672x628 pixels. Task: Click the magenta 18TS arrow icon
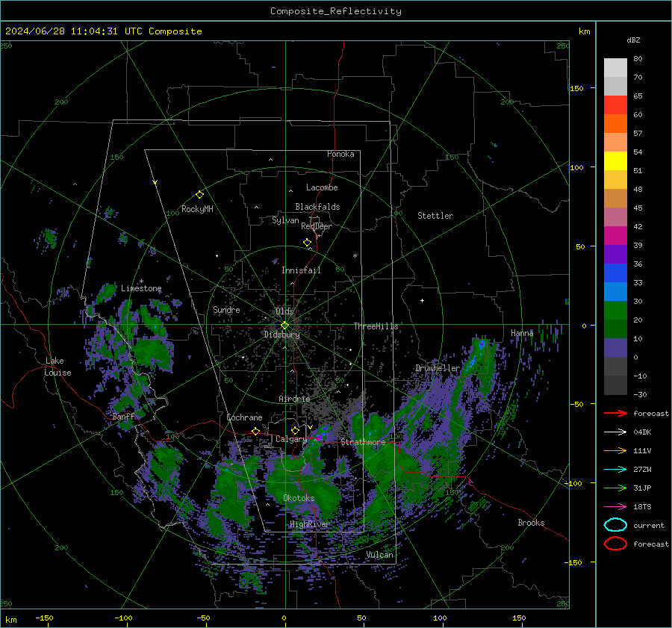(615, 507)
